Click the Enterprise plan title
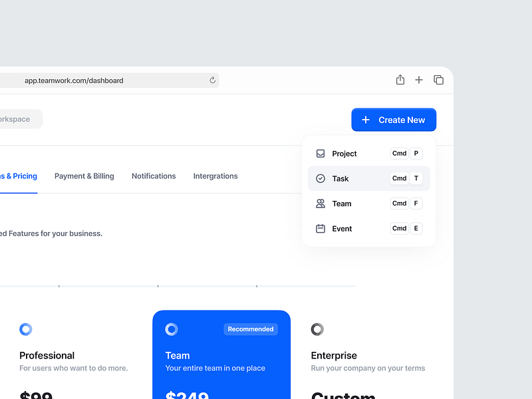The width and height of the screenshot is (532, 399). click(334, 355)
